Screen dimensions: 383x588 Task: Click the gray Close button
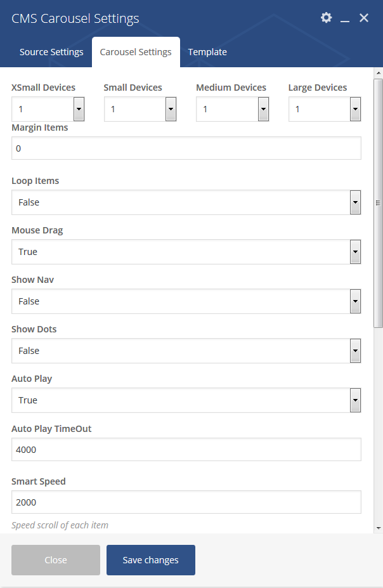(x=56, y=560)
